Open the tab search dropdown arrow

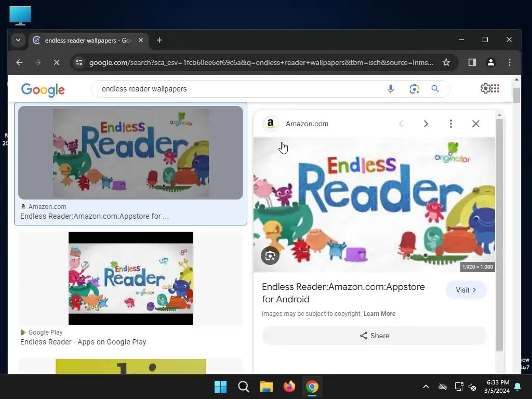tap(18, 40)
